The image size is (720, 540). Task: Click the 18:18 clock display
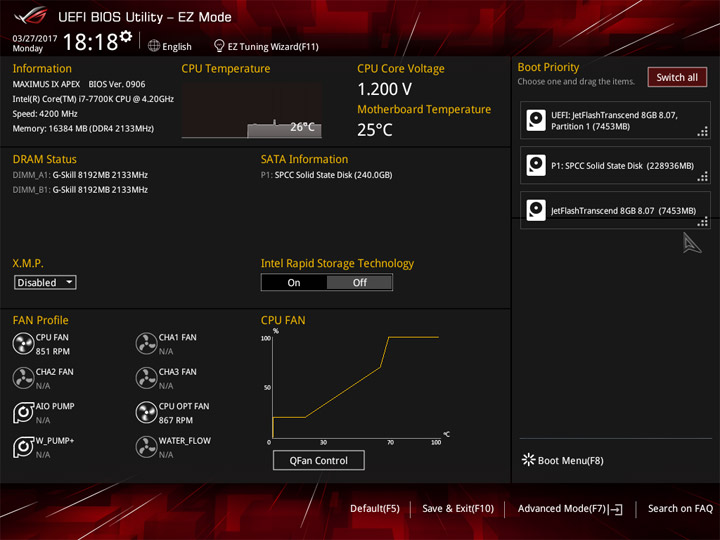click(x=90, y=42)
